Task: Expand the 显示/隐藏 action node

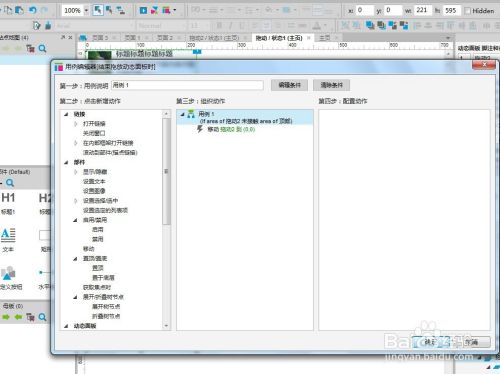Action: pos(76,172)
